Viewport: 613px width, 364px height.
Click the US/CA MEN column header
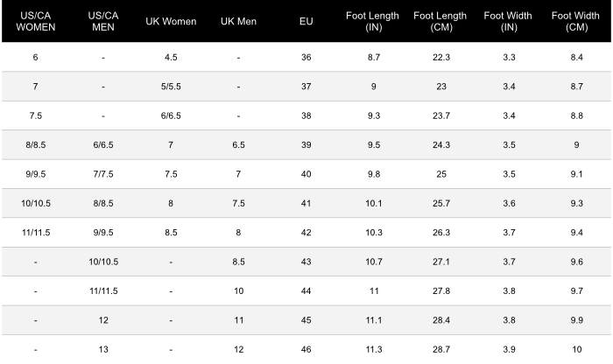(x=103, y=21)
